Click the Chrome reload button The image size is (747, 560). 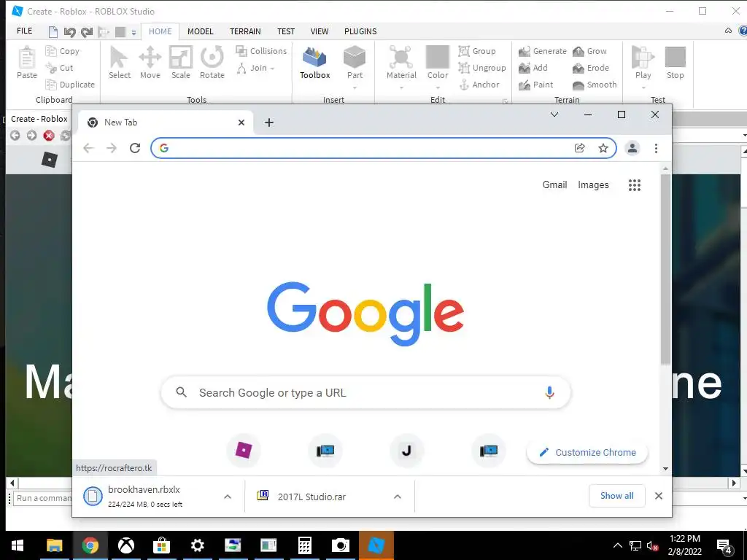135,148
